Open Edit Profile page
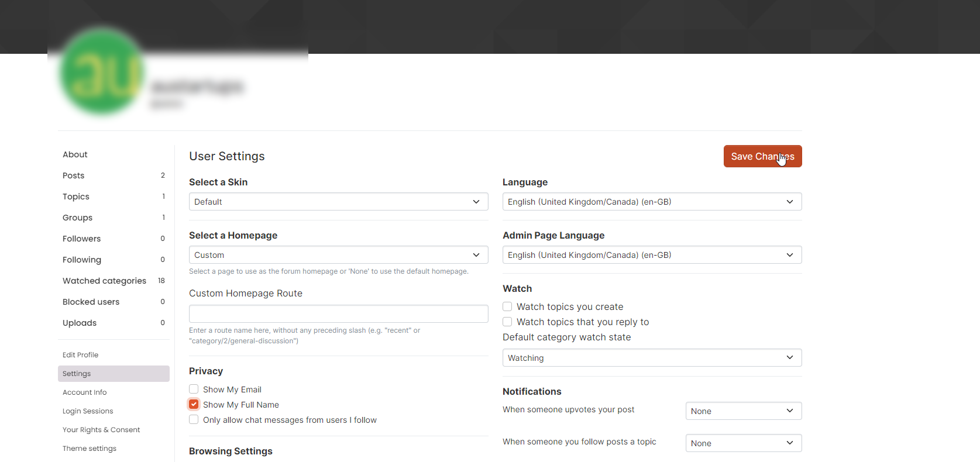The width and height of the screenshot is (980, 462). coord(81,355)
